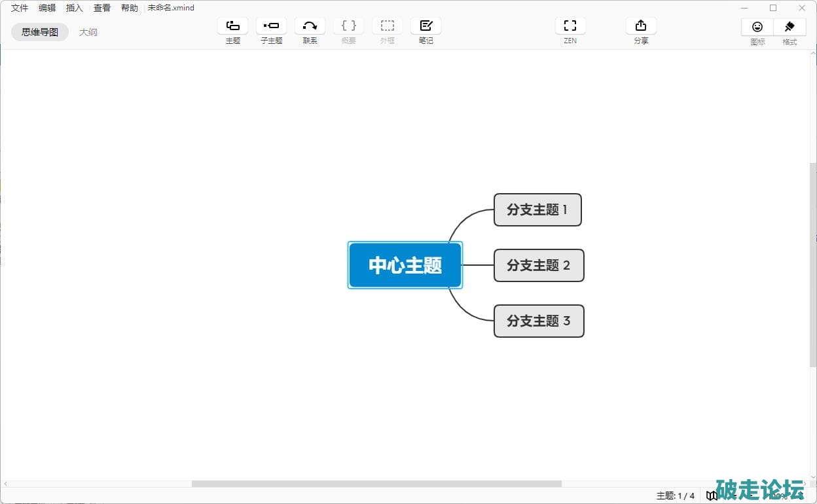Add a subtopic with 子主题 icon
The image size is (817, 504).
tap(271, 26)
